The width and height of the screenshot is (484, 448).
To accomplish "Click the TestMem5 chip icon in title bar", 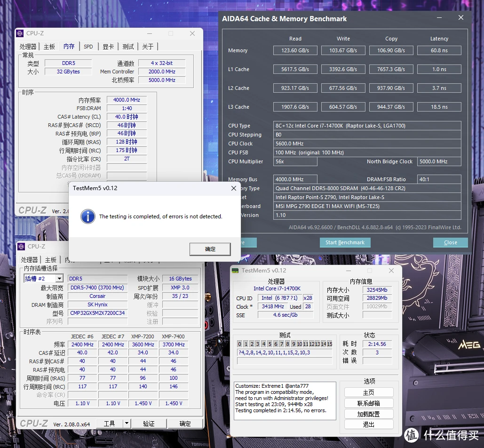I will point(236,271).
